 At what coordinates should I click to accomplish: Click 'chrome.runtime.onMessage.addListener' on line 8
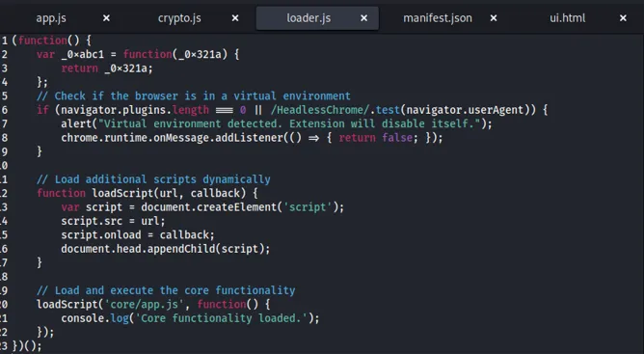click(172, 138)
